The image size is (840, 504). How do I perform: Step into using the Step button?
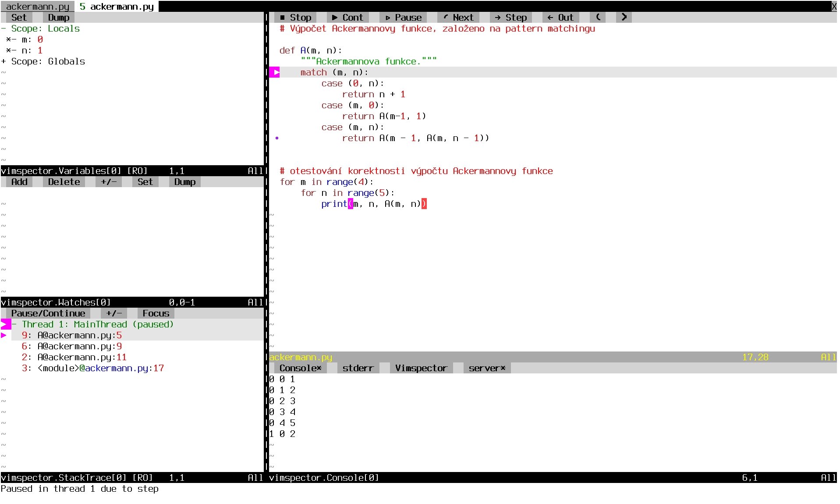pyautogui.click(x=510, y=18)
